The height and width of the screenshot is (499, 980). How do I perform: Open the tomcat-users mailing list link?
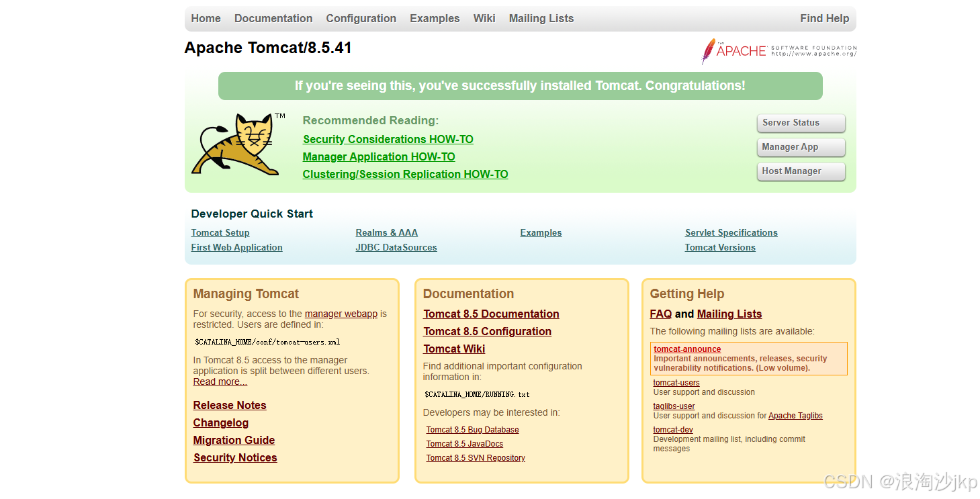(676, 383)
